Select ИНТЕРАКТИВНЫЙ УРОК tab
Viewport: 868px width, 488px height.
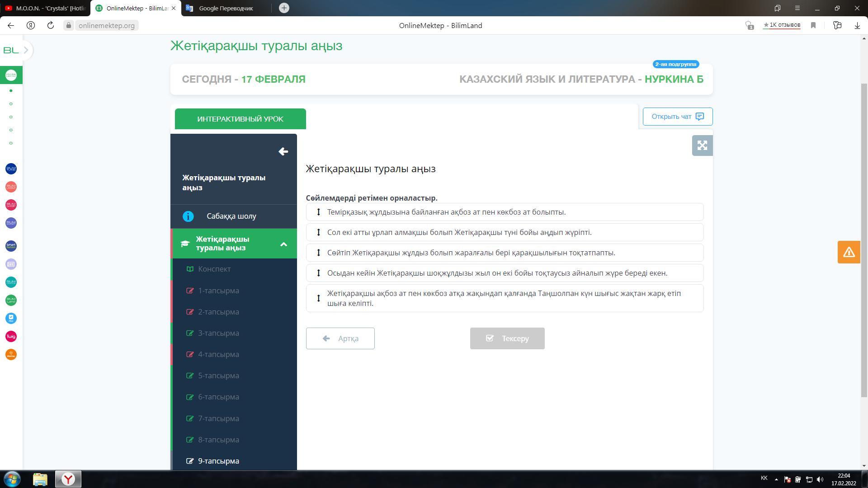click(x=240, y=119)
